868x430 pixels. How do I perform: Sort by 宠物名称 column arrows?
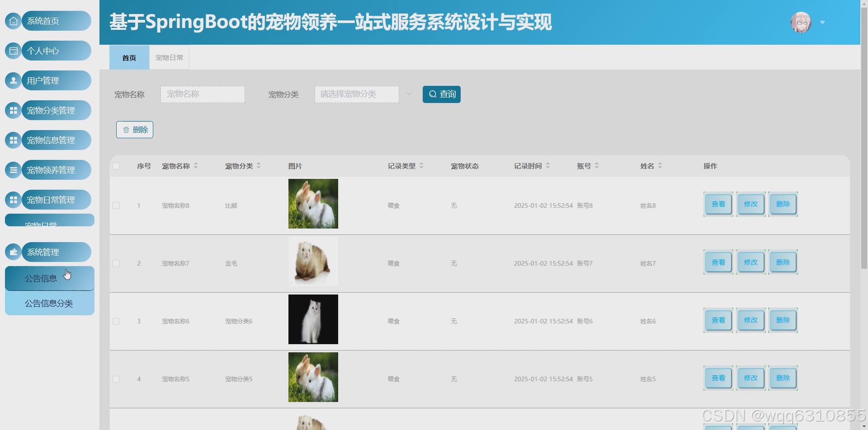pyautogui.click(x=196, y=166)
